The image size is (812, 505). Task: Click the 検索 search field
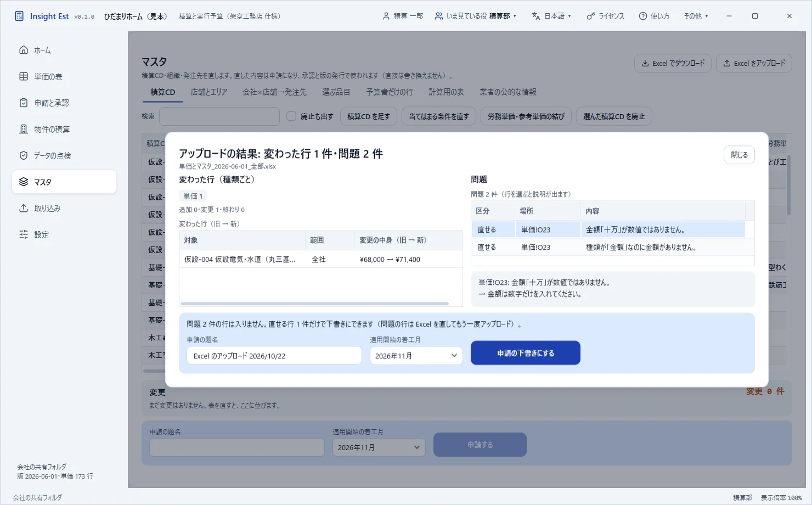click(219, 116)
